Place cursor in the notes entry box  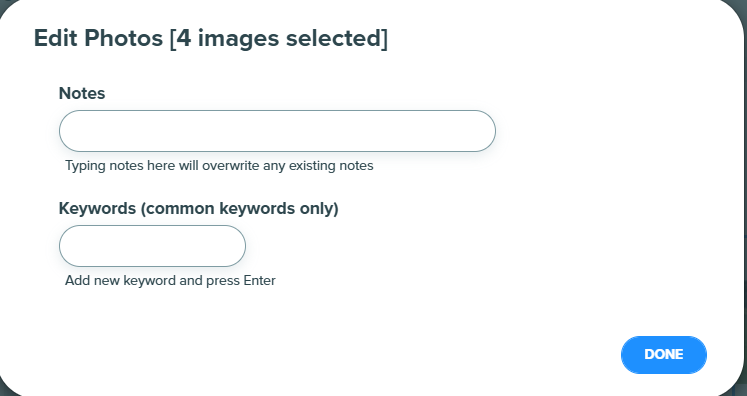[277, 131]
